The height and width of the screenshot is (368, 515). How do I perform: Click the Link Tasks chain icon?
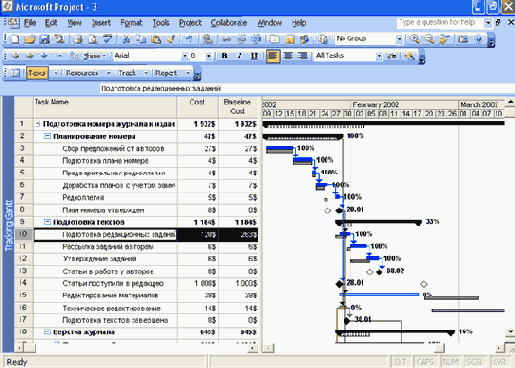point(226,39)
